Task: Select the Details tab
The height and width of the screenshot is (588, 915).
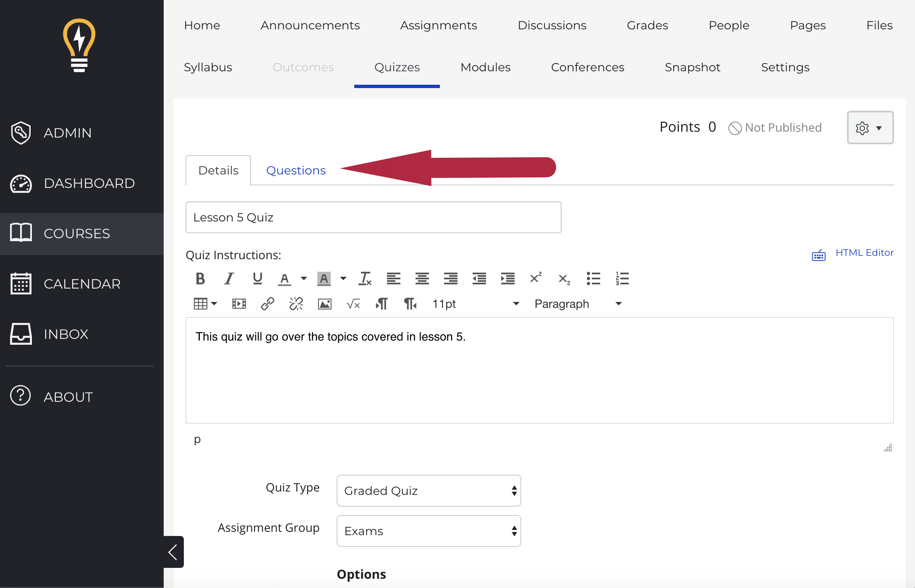Action: point(218,170)
